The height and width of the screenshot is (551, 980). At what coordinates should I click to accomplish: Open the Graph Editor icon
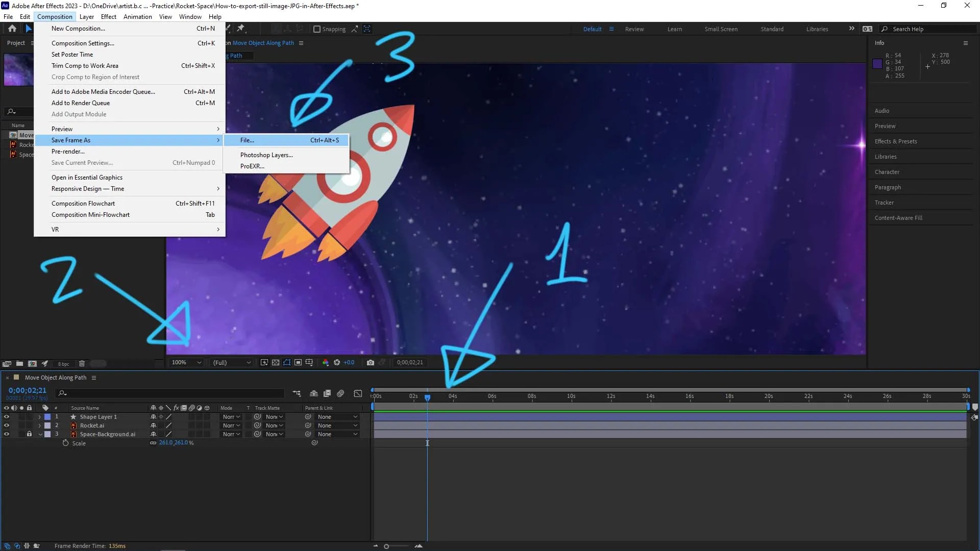click(x=358, y=393)
